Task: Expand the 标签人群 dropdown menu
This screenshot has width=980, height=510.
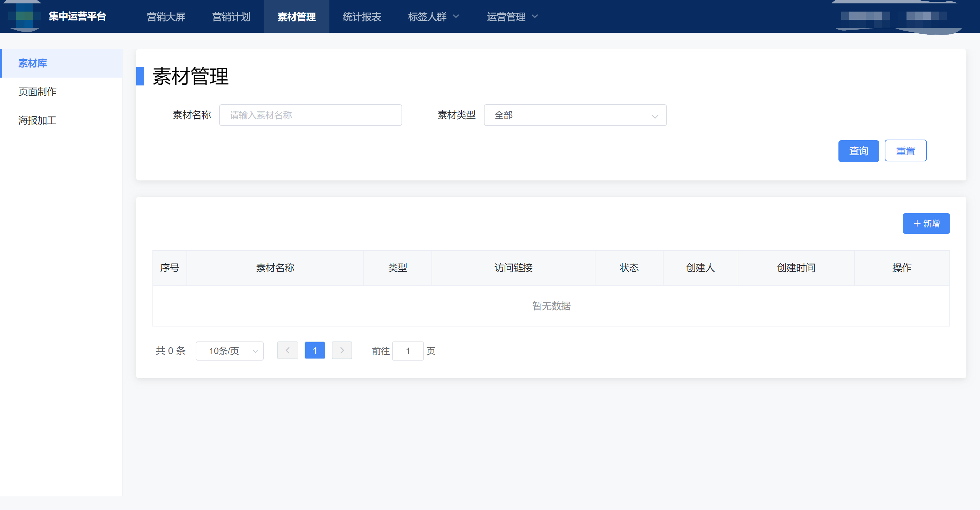Action: pyautogui.click(x=434, y=17)
